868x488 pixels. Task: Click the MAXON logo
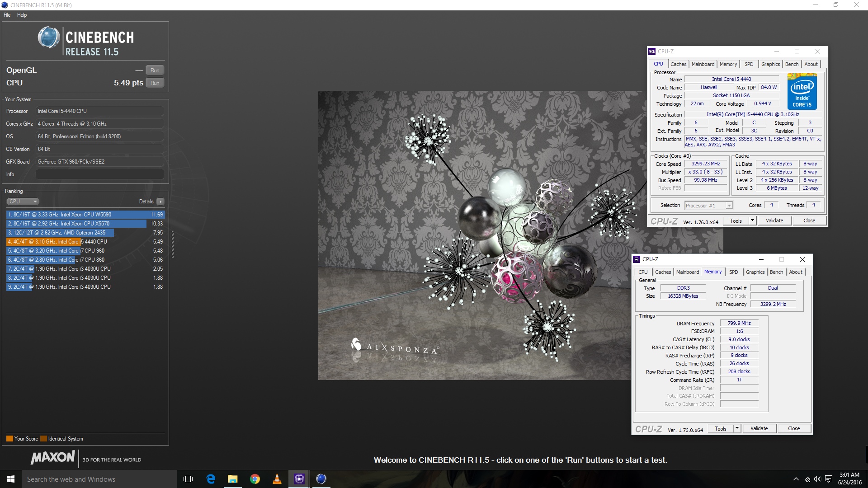[x=53, y=457]
